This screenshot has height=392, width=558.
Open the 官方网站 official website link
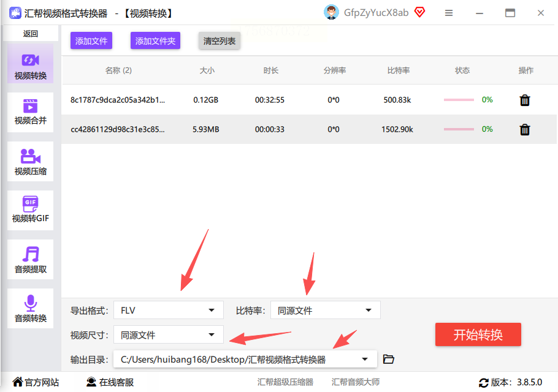(x=36, y=382)
